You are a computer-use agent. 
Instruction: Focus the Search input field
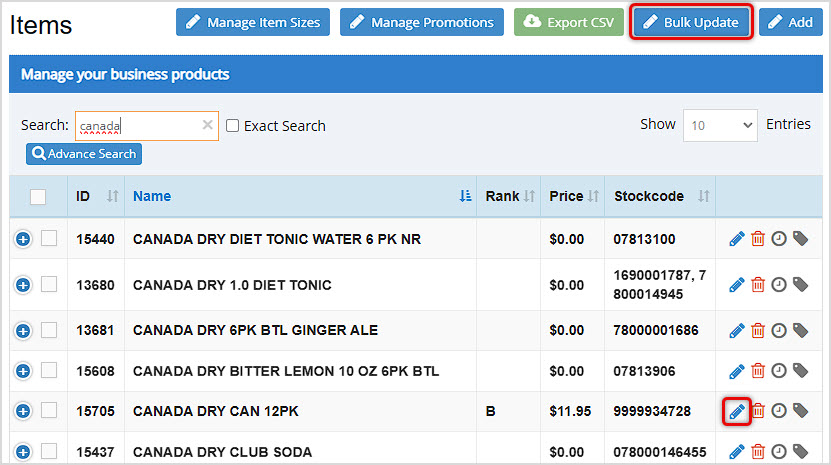point(147,126)
